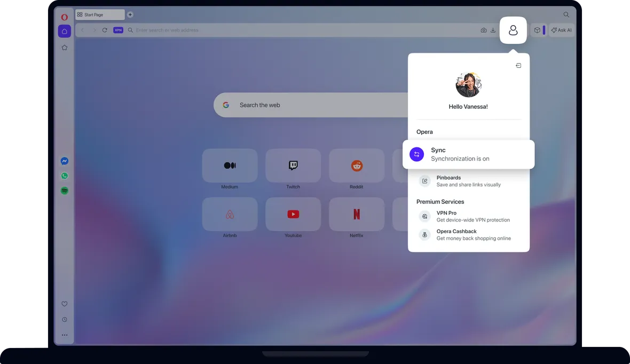This screenshot has height=364, width=630.
Task: Open the Netflix speed dial tile
Action: [357, 214]
